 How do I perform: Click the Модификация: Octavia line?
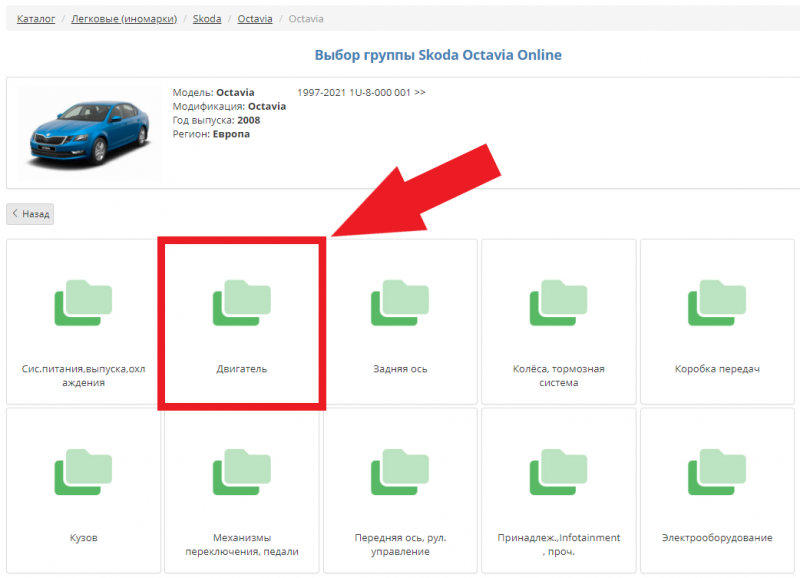pos(229,107)
